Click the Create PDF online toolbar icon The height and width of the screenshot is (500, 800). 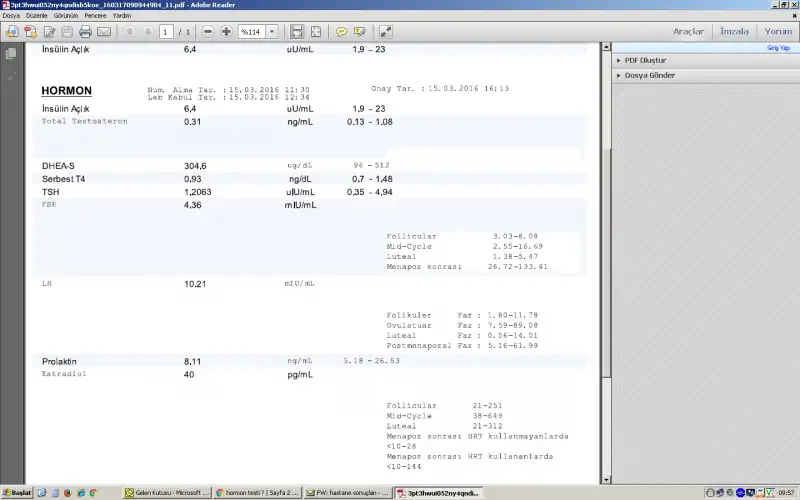[x=12, y=32]
